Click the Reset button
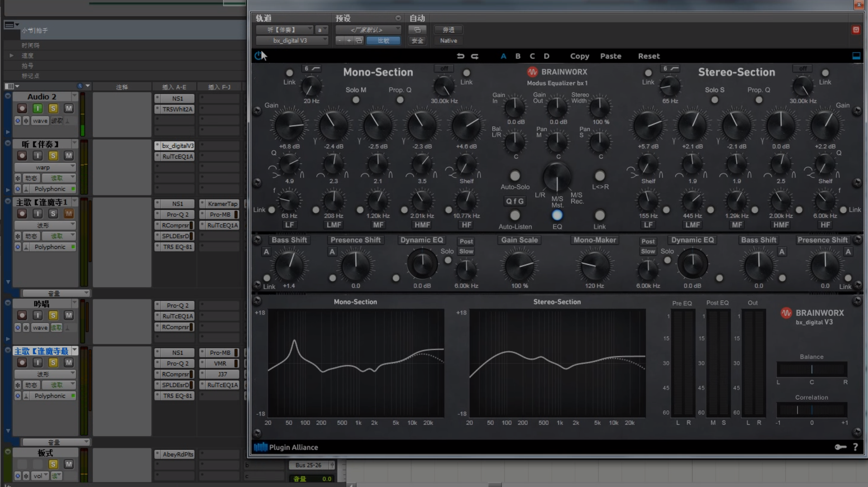 point(649,56)
